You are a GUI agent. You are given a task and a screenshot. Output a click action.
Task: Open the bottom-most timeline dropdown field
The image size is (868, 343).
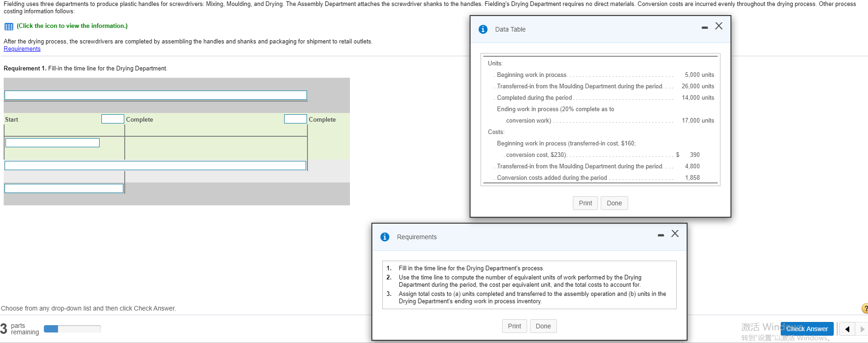[64, 188]
